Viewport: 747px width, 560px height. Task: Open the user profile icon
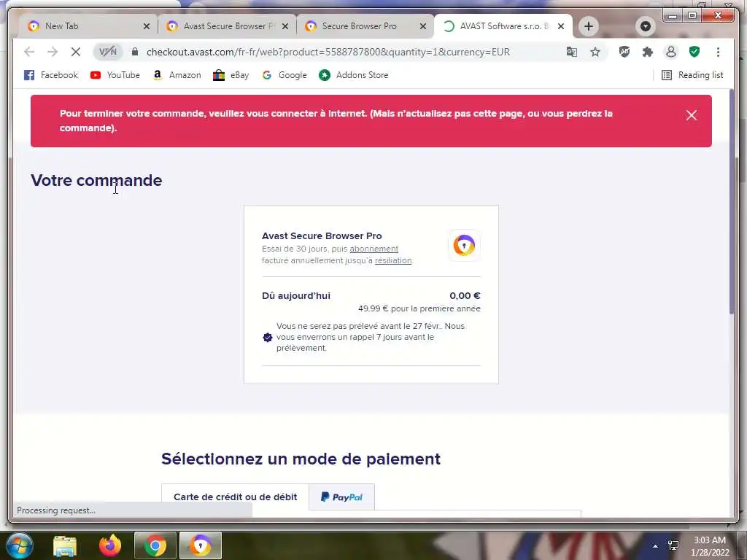(x=671, y=52)
